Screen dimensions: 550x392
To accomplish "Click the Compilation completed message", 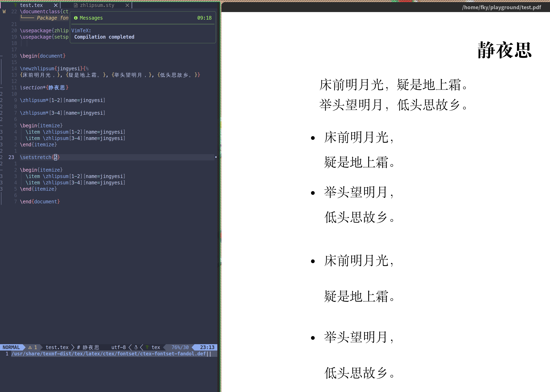I will point(104,37).
